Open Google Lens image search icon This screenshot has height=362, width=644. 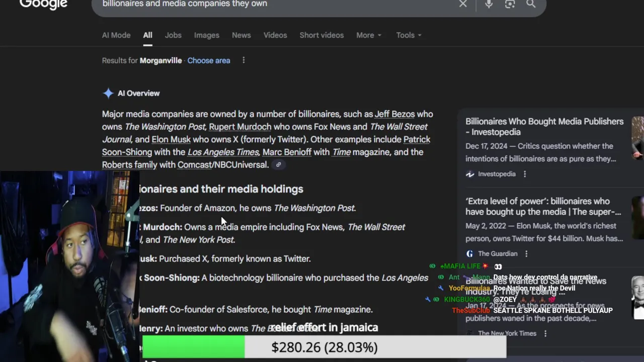click(510, 4)
